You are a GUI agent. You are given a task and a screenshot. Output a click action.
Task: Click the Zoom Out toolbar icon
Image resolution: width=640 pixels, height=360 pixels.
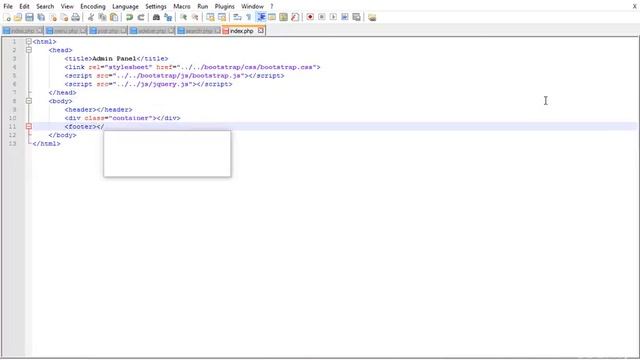[x=195, y=17]
